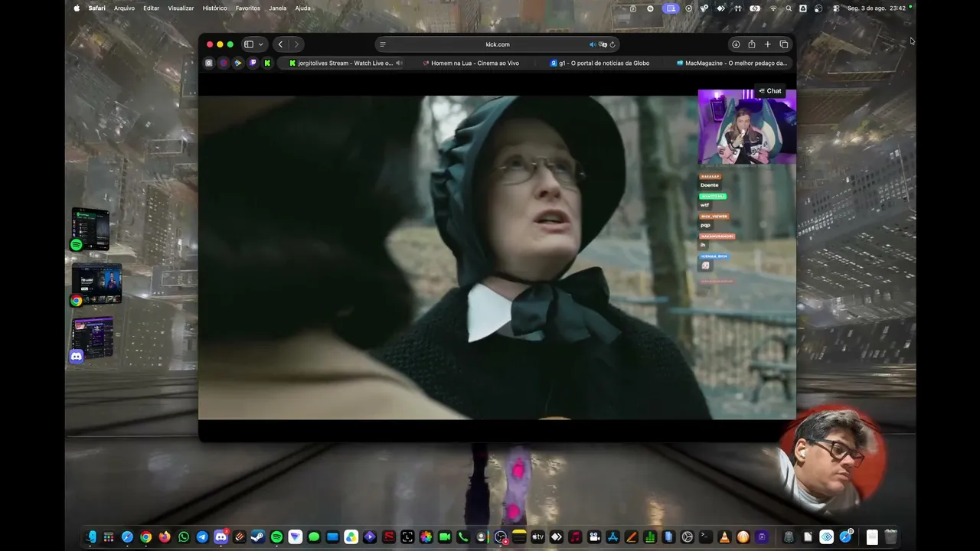
Task: Open the Discord window in Stage Manager
Action: (x=92, y=339)
